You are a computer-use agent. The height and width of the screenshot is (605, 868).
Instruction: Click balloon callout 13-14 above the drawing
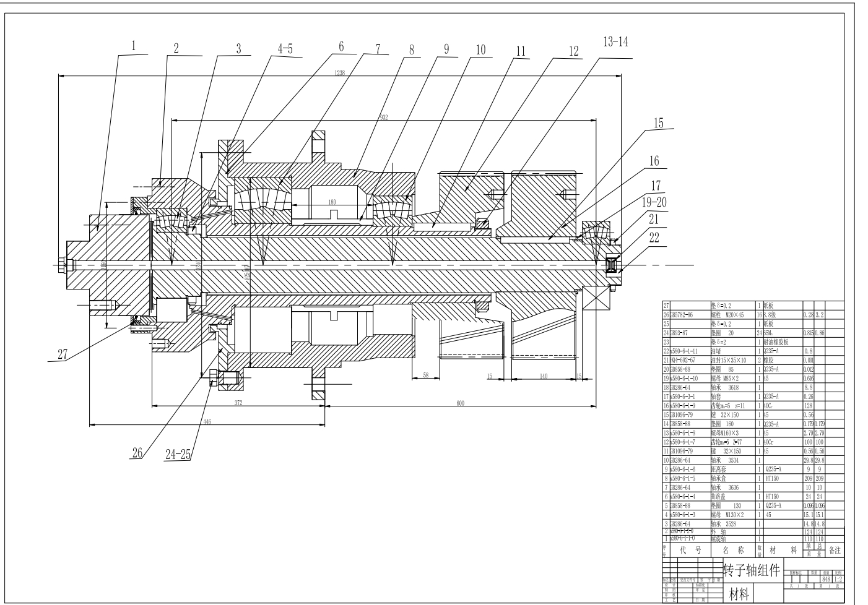coord(616,41)
